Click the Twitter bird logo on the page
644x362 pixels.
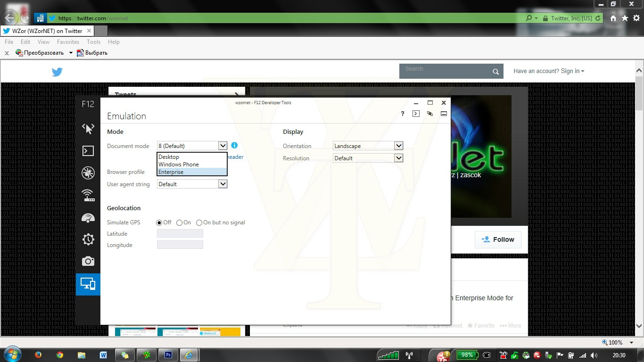point(57,72)
